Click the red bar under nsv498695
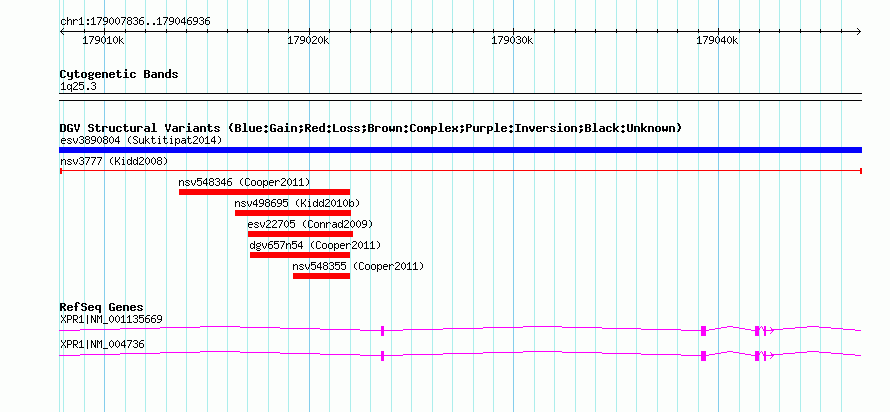Viewport: 890px width, 412px height. coord(293,213)
